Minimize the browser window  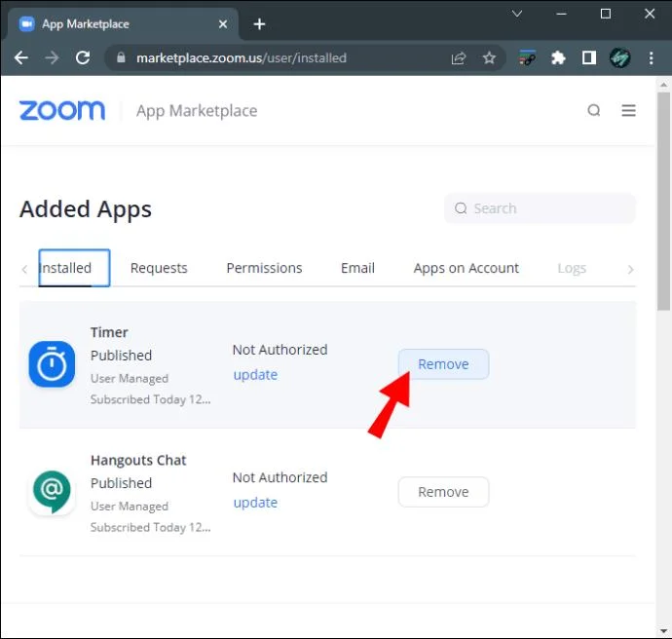[x=561, y=14]
